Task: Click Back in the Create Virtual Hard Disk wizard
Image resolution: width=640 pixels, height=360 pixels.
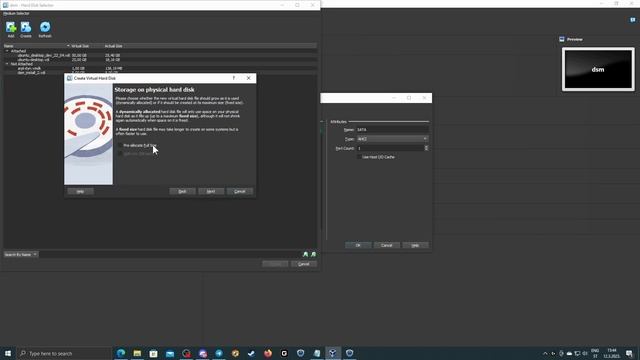Action: click(x=182, y=191)
